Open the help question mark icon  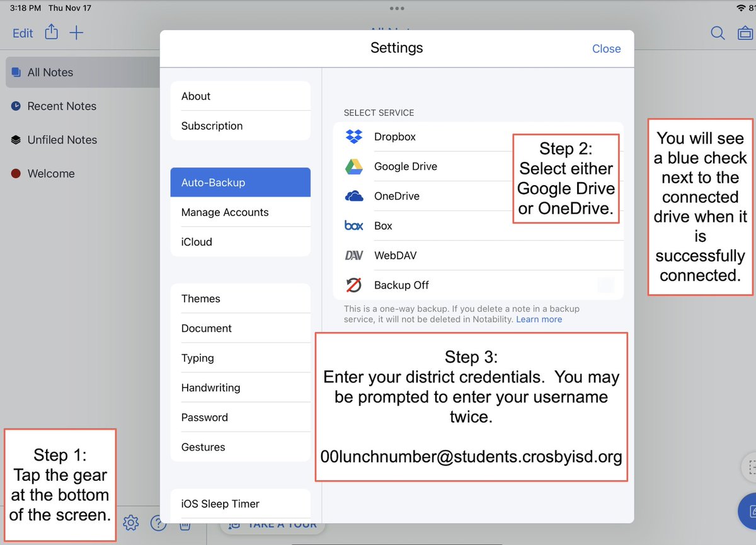(157, 523)
